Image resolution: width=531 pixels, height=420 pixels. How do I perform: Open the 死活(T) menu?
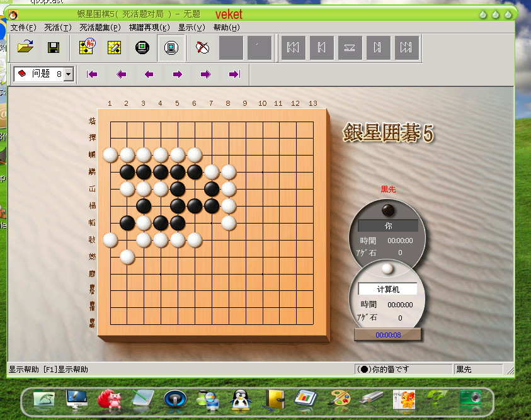point(58,28)
